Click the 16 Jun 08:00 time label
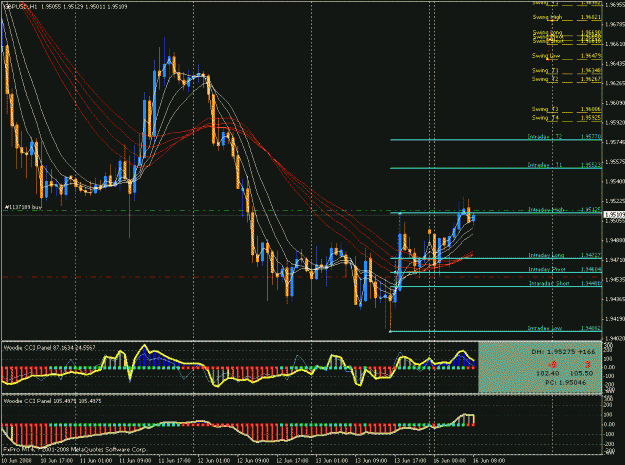Image resolution: width=625 pixels, height=465 pixels. click(x=489, y=461)
